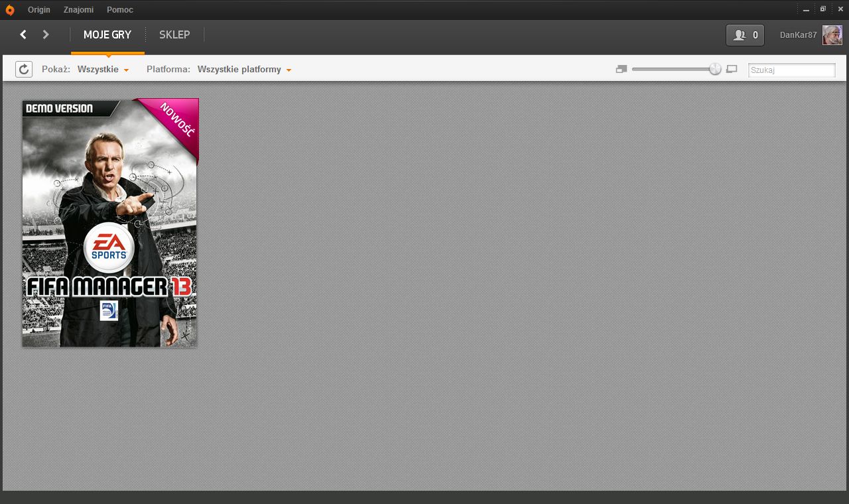This screenshot has height=504, width=849.
Task: Refresh the game library
Action: point(24,69)
